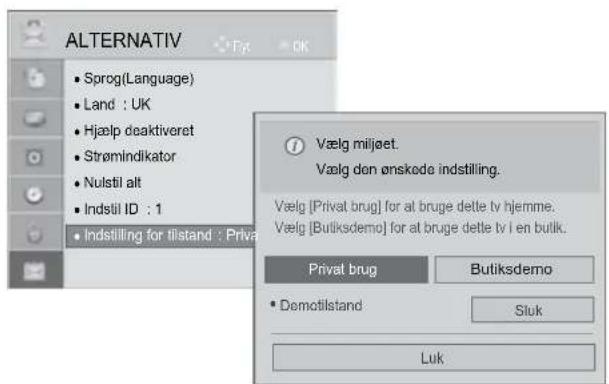This screenshot has height=384, width=609.
Task: Click the Sluk button for Demotilstand
Action: click(x=532, y=310)
